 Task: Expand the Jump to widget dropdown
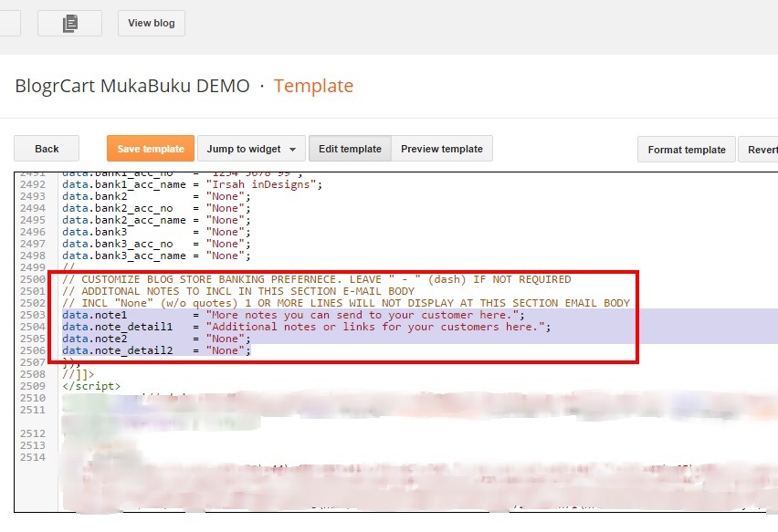pyautogui.click(x=251, y=149)
